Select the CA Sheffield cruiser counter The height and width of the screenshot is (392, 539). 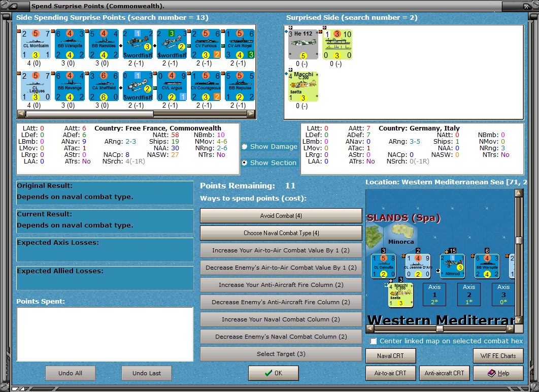[x=104, y=86]
